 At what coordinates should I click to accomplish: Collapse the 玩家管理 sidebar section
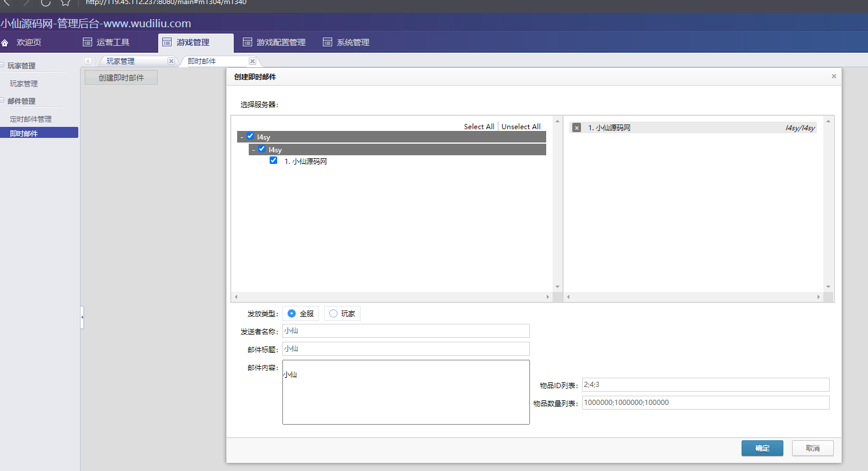click(x=2, y=65)
